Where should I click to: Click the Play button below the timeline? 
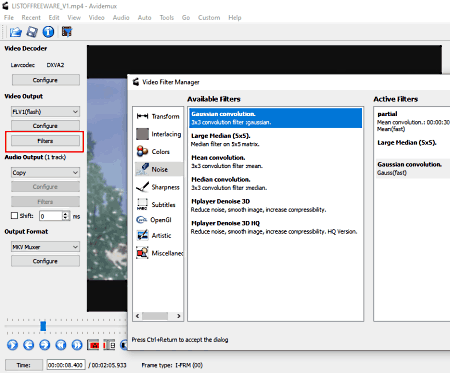pyautogui.click(x=13, y=345)
